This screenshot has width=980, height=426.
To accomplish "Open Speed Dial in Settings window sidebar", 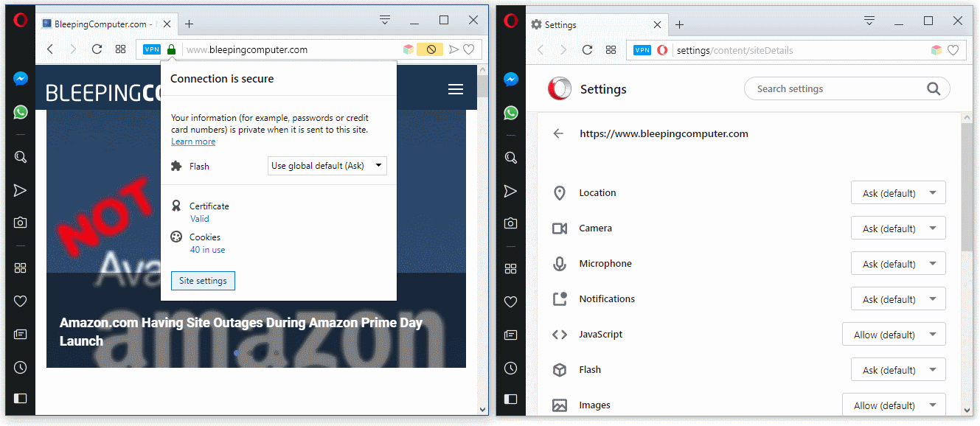I will [510, 268].
